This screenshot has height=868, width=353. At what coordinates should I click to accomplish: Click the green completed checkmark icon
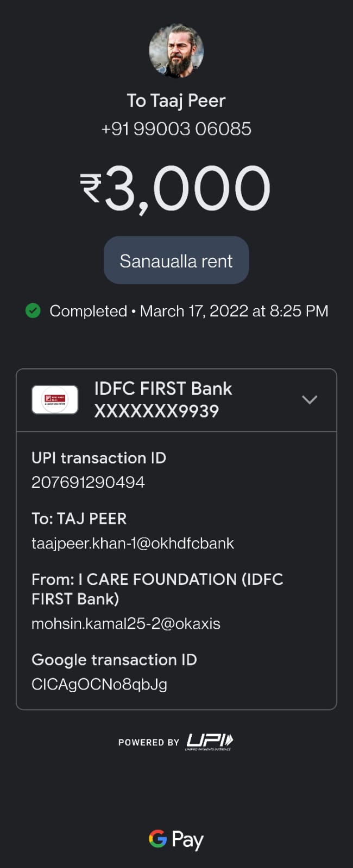[x=33, y=311]
